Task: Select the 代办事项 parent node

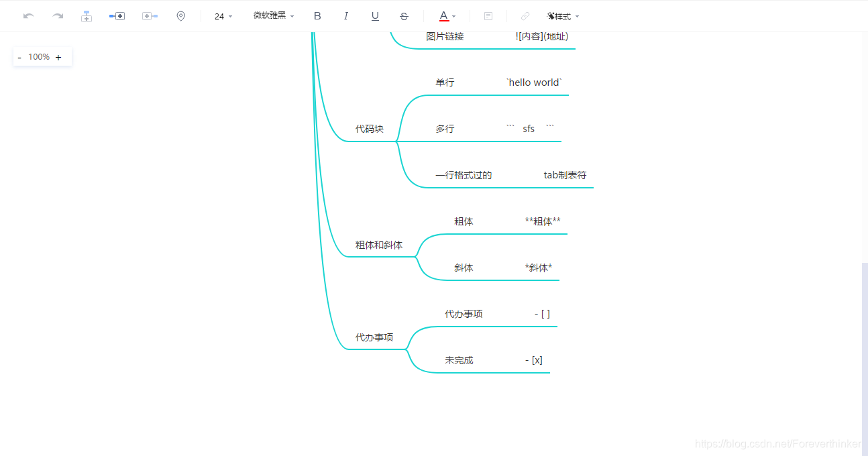Action: click(x=374, y=337)
